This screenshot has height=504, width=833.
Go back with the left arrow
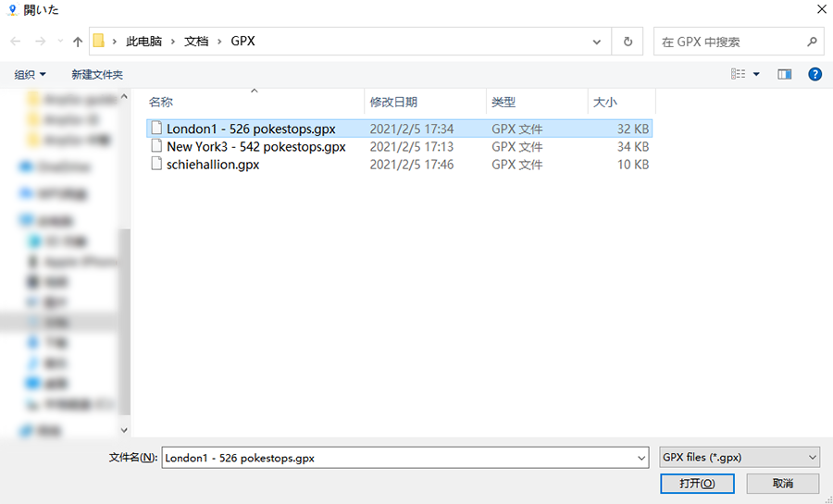16,42
